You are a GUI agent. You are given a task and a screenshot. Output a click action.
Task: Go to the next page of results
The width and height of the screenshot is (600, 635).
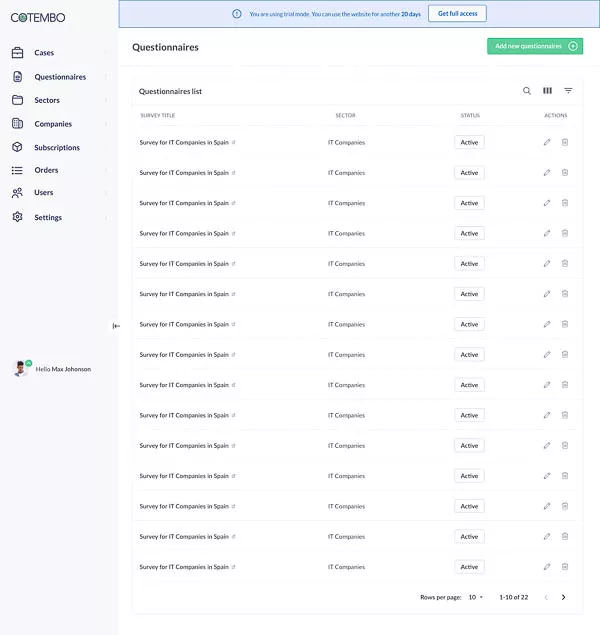(x=563, y=597)
